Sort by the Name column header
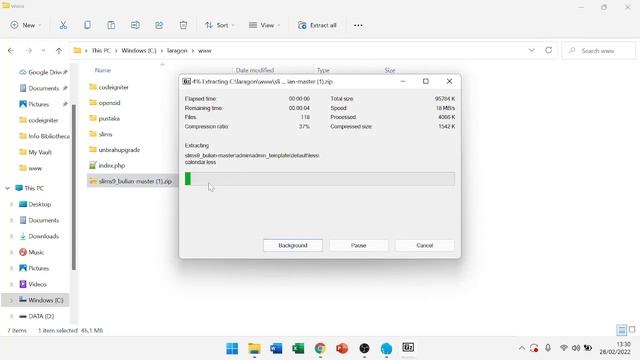The height and width of the screenshot is (360, 640). pyautogui.click(x=103, y=70)
